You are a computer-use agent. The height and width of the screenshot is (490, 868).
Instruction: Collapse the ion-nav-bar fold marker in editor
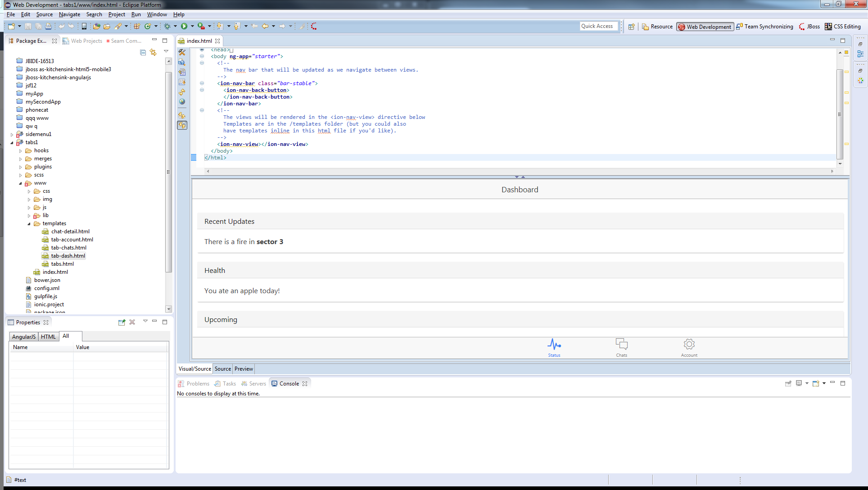coord(202,83)
